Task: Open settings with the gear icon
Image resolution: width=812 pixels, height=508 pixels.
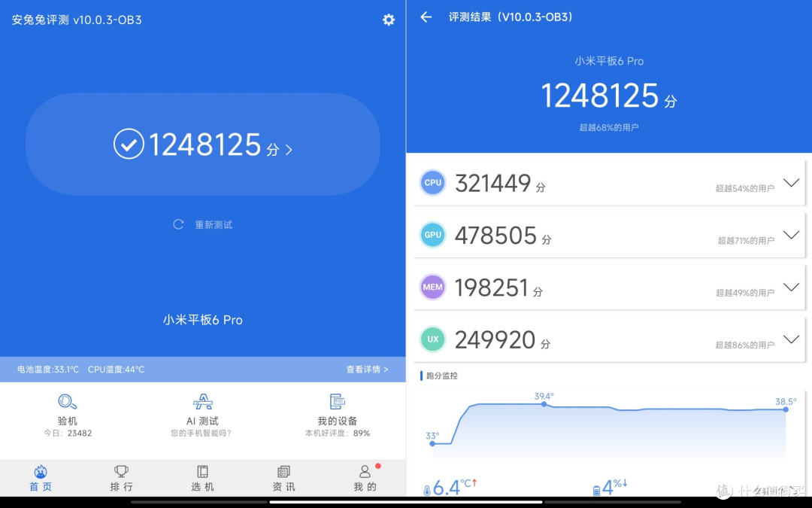Action: 389,20
